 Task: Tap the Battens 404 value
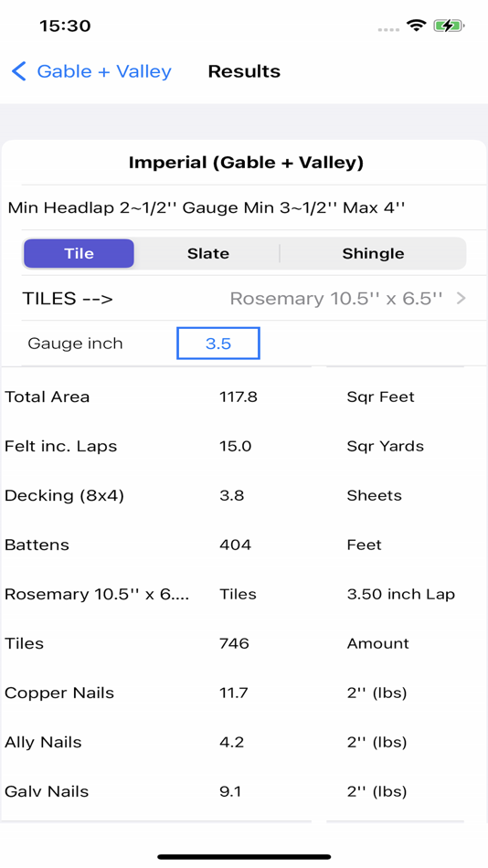point(236,545)
